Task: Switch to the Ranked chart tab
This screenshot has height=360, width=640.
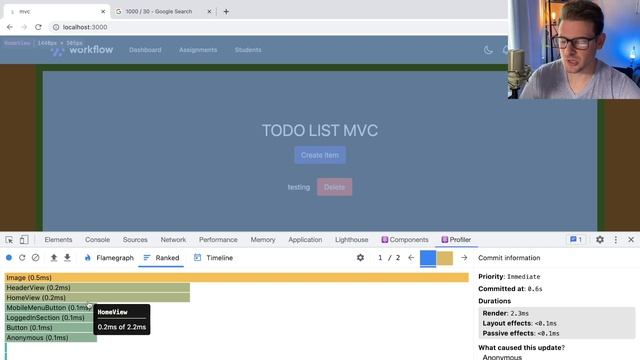Action: [161, 258]
